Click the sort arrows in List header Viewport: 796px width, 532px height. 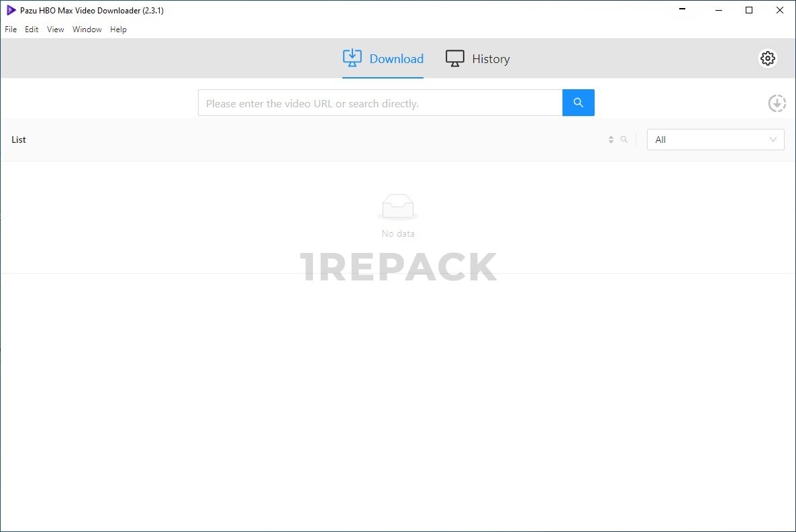[x=611, y=140]
